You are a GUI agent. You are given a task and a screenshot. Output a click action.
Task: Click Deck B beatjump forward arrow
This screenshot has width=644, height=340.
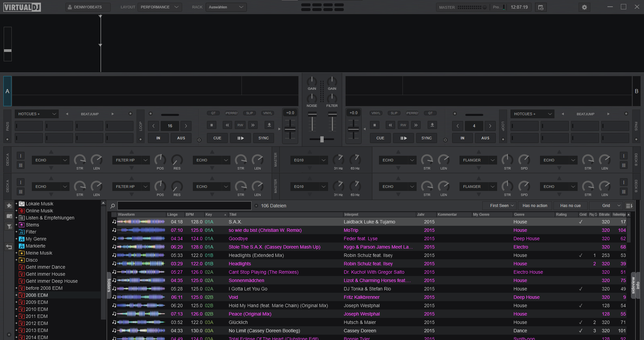[x=608, y=114]
